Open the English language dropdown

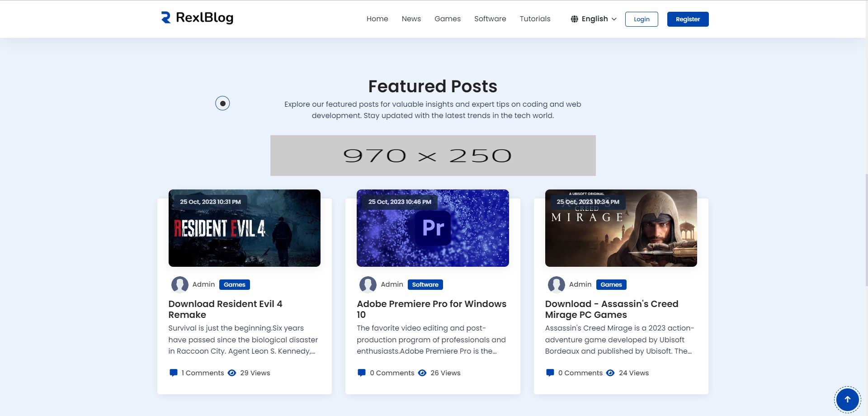(594, 19)
